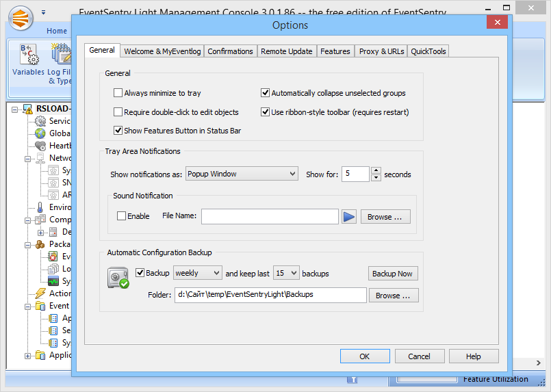The image size is (551, 392).
Task: Browse for the backup folder
Action: click(x=393, y=296)
